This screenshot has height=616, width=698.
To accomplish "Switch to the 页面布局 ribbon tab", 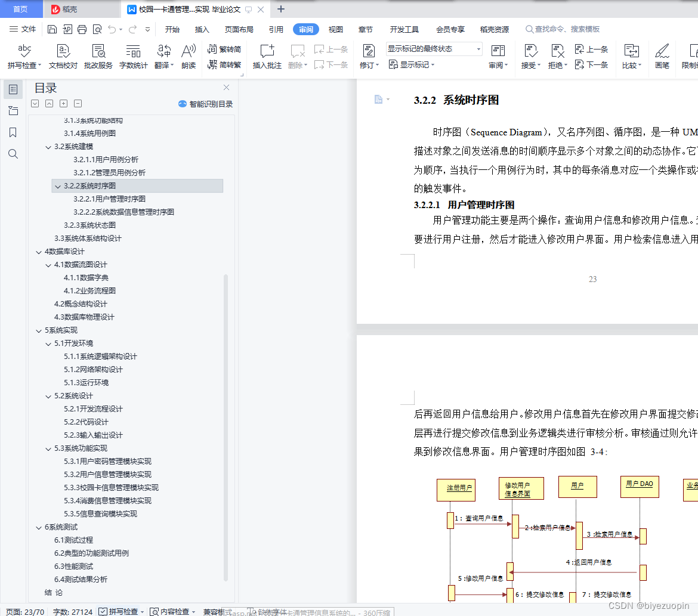I will pos(239,29).
